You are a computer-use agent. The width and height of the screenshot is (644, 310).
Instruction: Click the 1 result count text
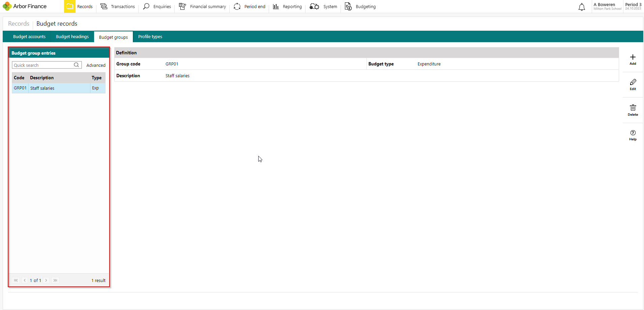[98, 280]
